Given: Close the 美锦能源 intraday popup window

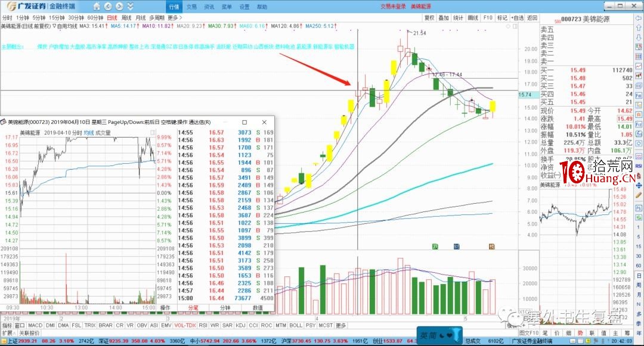Looking at the screenshot, I should [265, 122].
